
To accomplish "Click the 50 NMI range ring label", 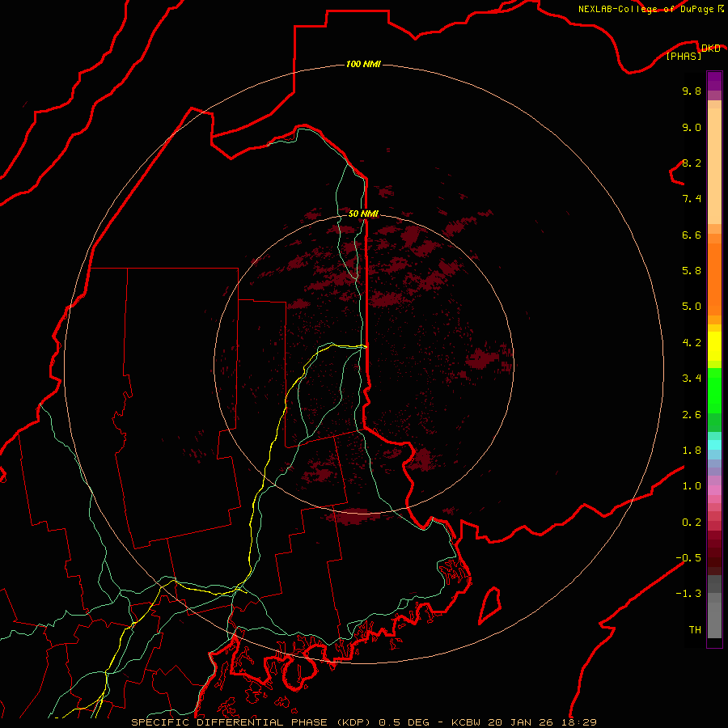I will (x=363, y=214).
